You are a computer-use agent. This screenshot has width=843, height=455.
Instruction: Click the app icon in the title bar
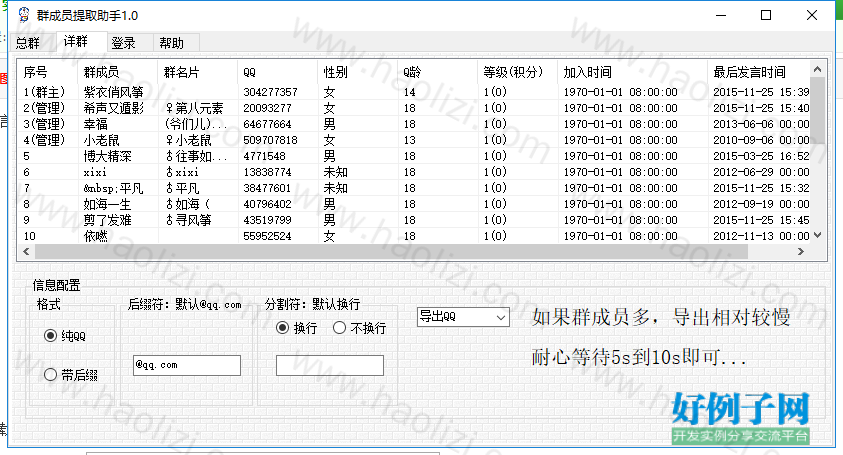point(24,15)
